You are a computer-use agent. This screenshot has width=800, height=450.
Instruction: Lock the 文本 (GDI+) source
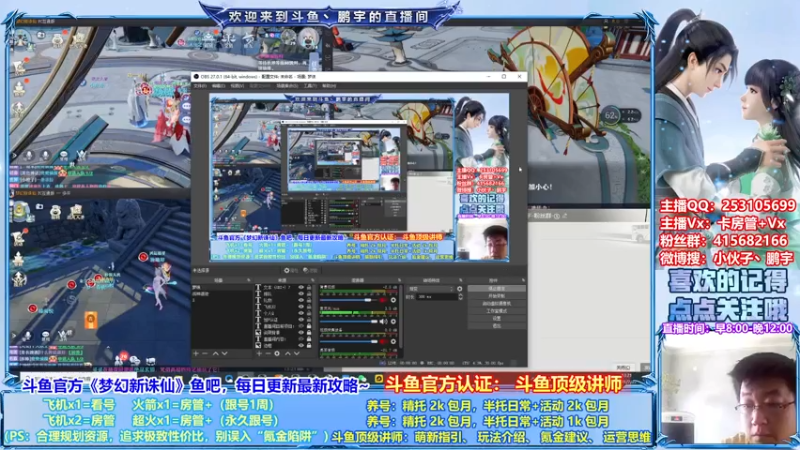[x=309, y=287]
